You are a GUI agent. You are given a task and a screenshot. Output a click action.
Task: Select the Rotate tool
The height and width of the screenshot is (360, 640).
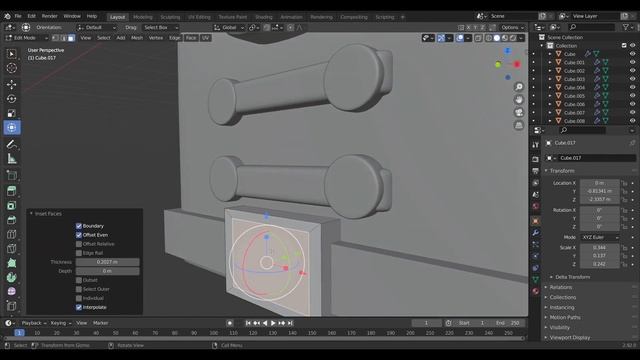(11, 99)
